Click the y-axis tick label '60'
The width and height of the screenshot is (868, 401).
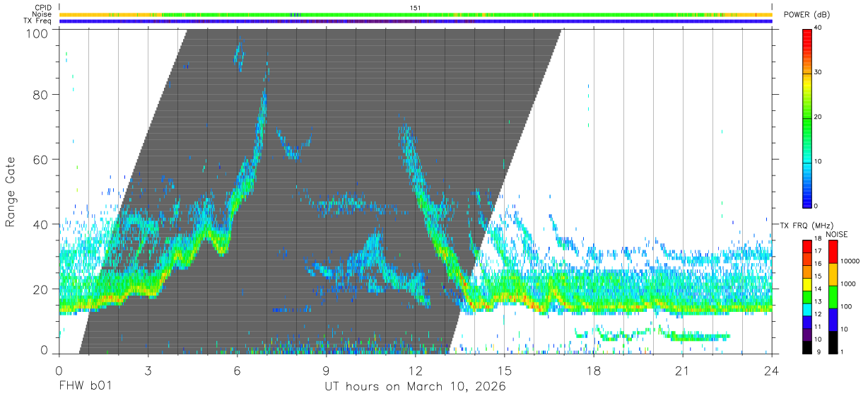41,160
